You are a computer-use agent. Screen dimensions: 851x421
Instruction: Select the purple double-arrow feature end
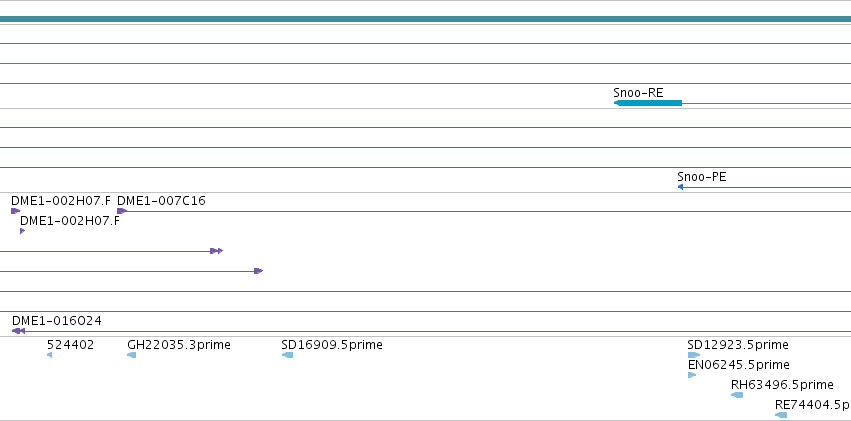point(217,251)
